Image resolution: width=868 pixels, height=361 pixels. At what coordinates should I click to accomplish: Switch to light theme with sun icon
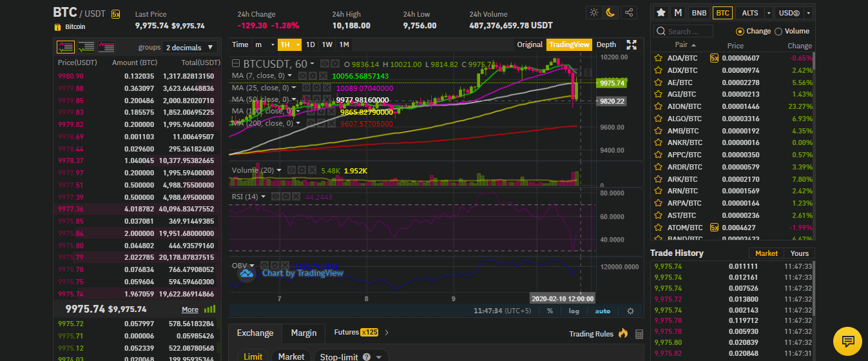pyautogui.click(x=593, y=12)
